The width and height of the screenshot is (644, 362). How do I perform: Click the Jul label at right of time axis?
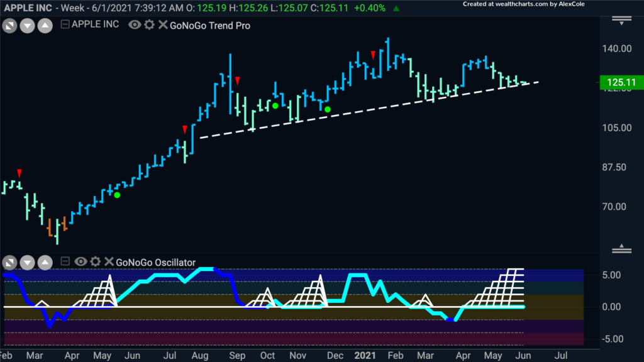click(561, 356)
